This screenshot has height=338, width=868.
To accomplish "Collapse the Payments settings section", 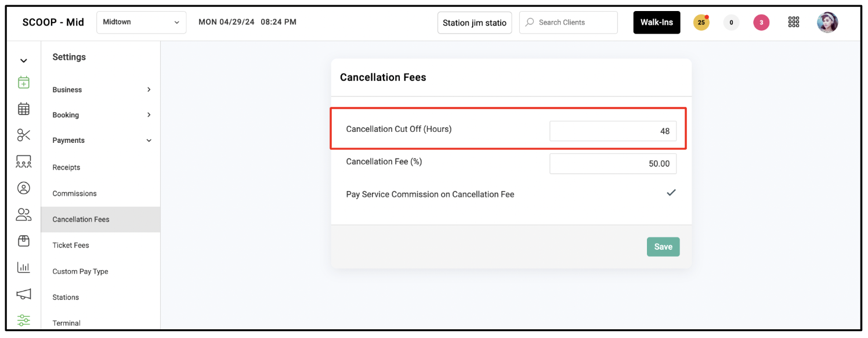I will pos(101,141).
